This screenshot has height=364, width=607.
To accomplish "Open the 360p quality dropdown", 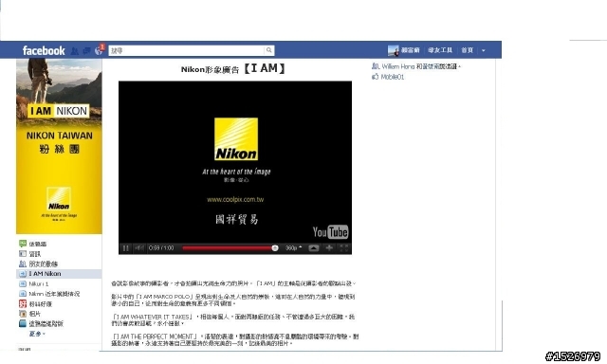I will [x=293, y=248].
